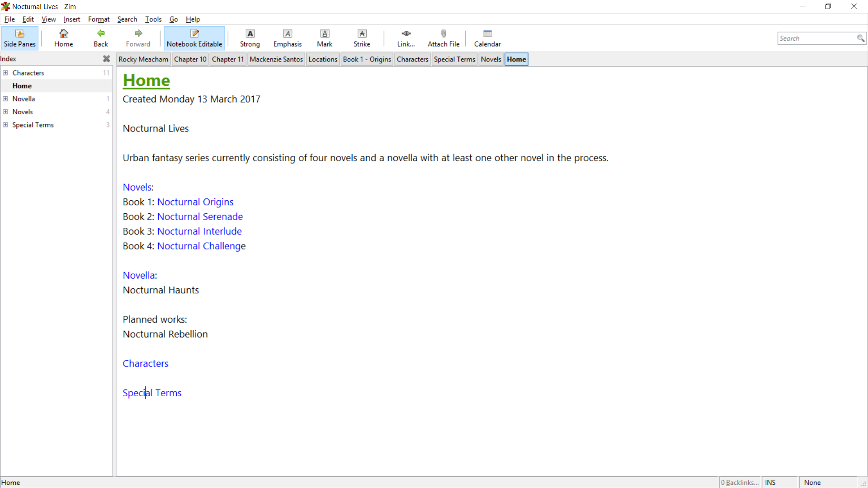Follow the Nocturnal Serenade link

coord(200,216)
